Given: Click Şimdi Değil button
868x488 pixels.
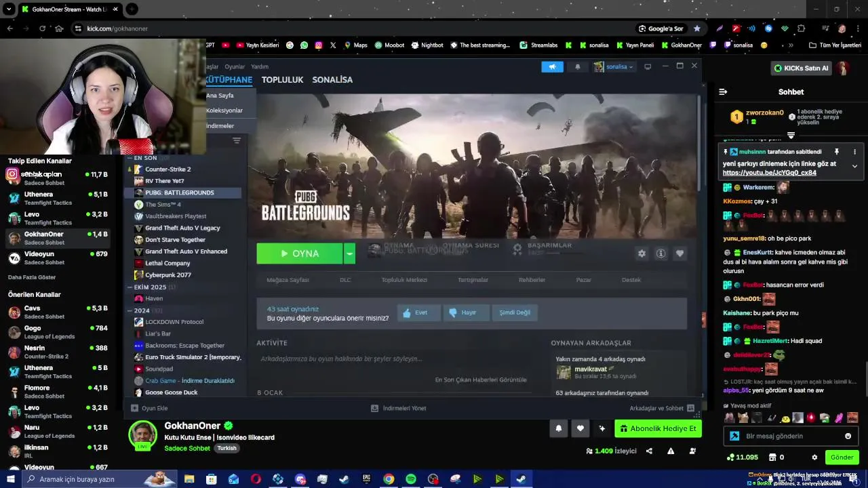Looking at the screenshot, I should [515, 312].
